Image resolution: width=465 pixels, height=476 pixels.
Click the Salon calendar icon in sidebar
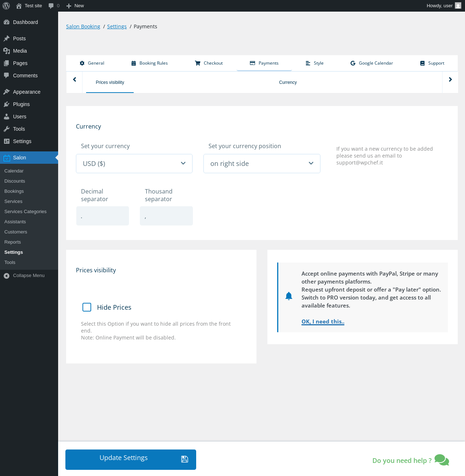point(7,158)
